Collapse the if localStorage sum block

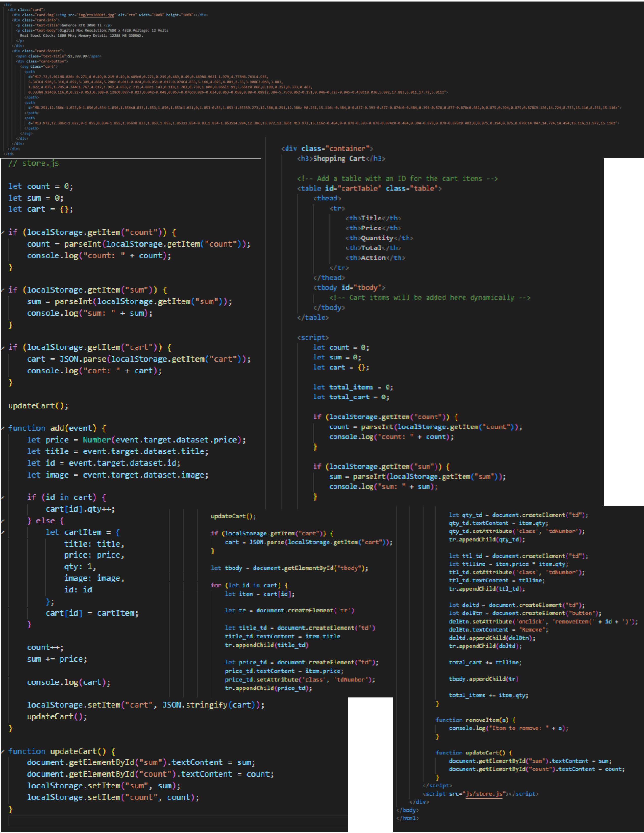[2, 290]
